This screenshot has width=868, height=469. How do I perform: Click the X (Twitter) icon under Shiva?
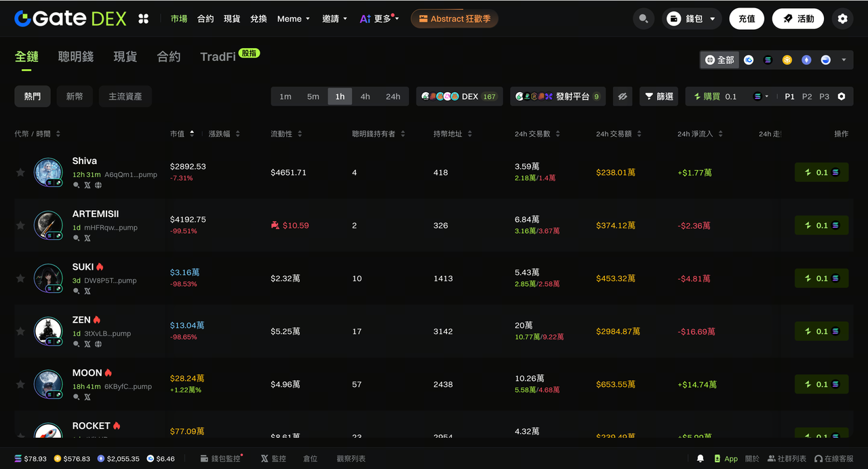tap(87, 185)
